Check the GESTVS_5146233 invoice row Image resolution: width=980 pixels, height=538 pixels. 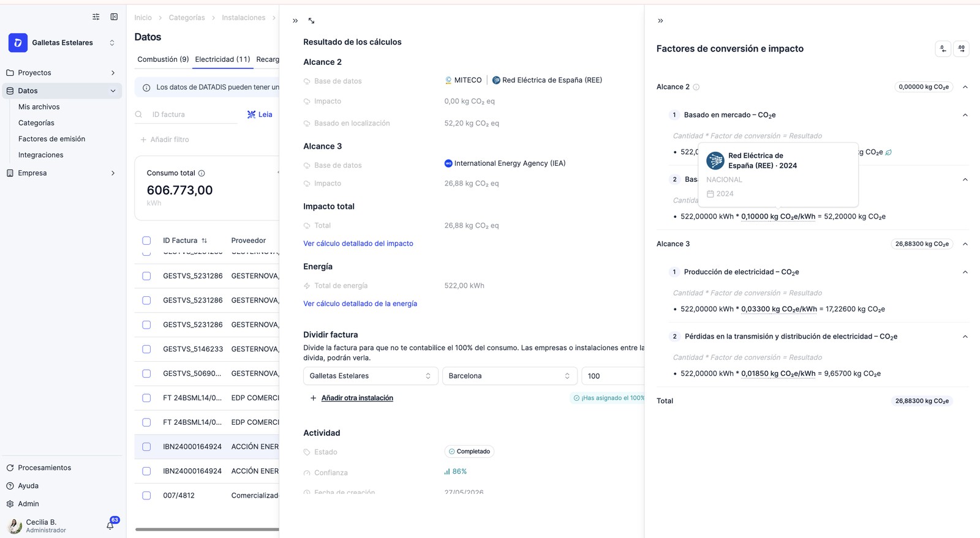click(146, 349)
